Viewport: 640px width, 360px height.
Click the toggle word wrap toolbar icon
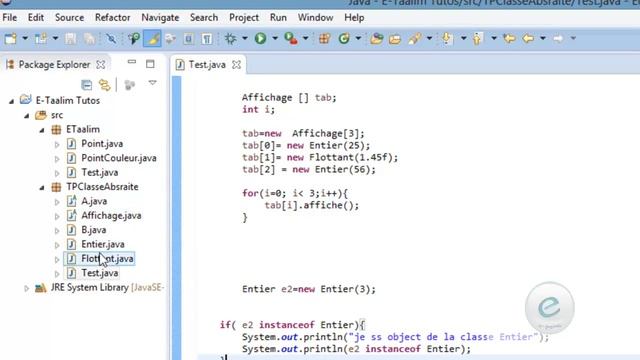click(x=170, y=39)
